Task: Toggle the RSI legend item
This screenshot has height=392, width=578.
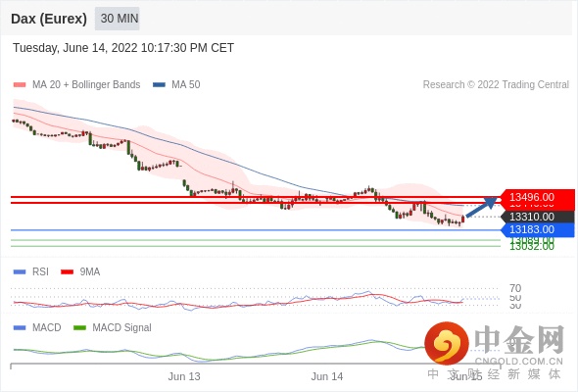Action: (31, 271)
